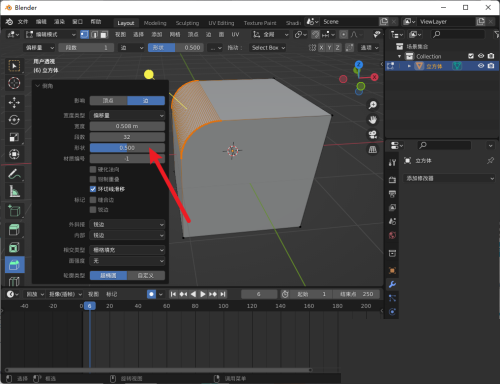Open the Object properties tab icon

(x=392, y=270)
